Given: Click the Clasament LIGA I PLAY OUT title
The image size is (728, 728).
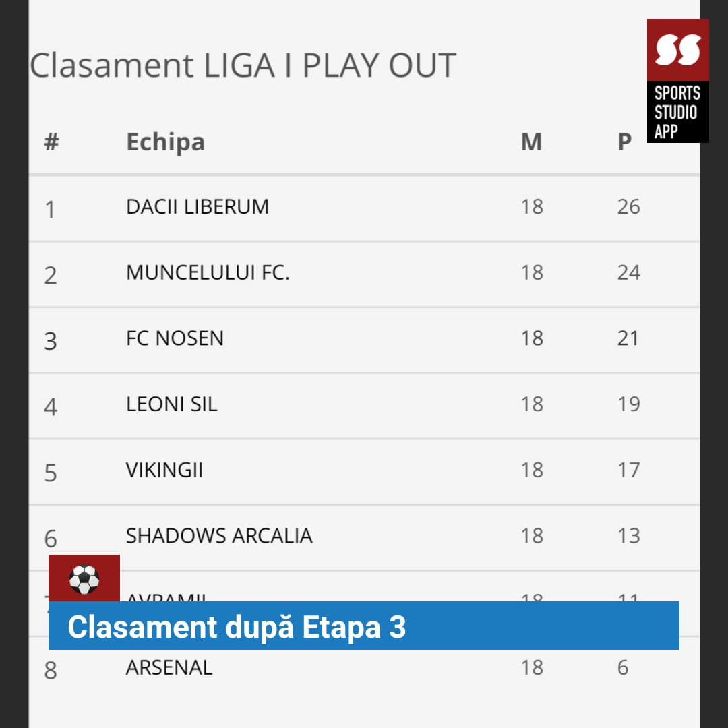Looking at the screenshot, I should pyautogui.click(x=243, y=65).
